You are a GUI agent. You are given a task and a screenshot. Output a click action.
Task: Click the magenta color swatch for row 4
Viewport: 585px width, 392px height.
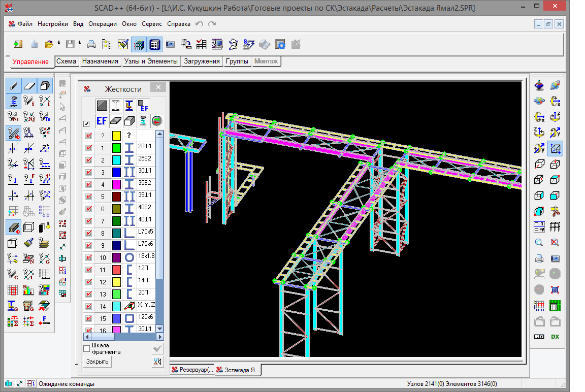(116, 185)
